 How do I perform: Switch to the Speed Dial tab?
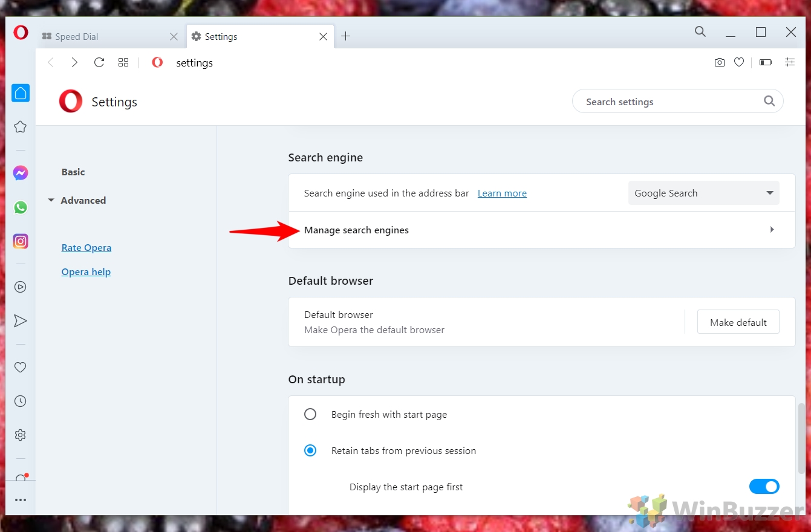pos(109,36)
